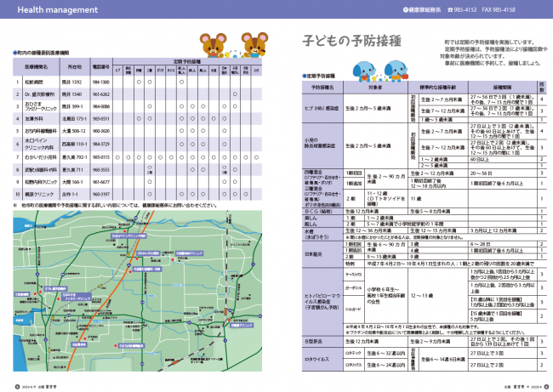Select cell "1期初回終了後 12〜18カ月以内"
This screenshot has width=553, height=392.
pyautogui.click(x=428, y=184)
